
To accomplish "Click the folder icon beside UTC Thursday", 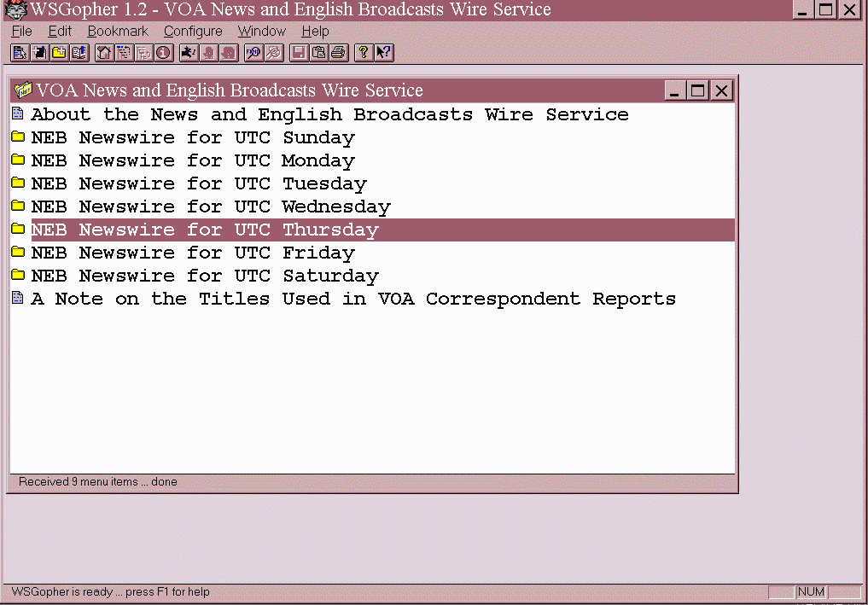I will click(x=18, y=228).
